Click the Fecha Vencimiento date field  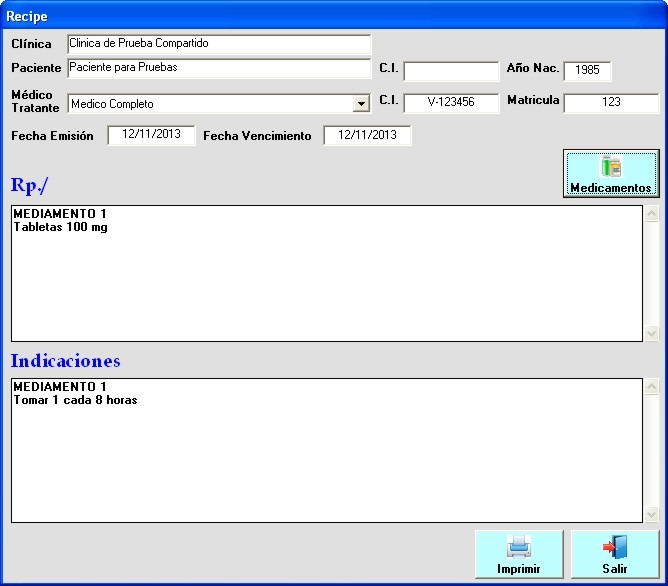[367, 135]
